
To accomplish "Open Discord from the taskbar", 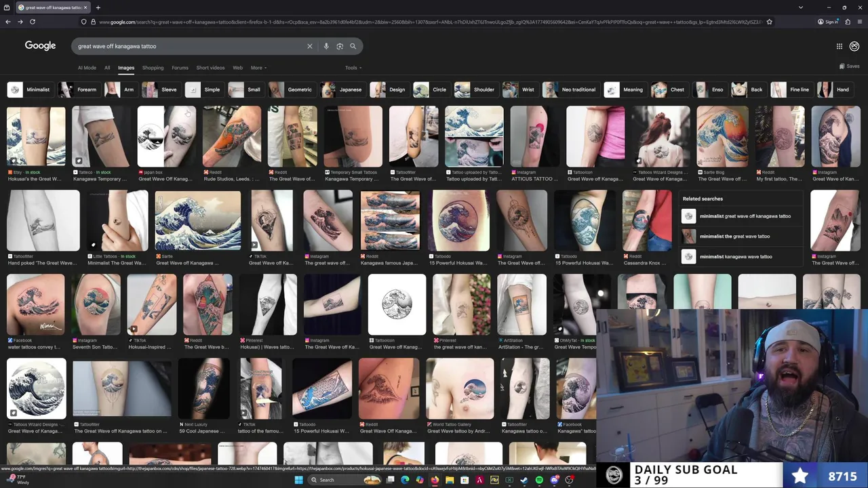I will [554, 480].
